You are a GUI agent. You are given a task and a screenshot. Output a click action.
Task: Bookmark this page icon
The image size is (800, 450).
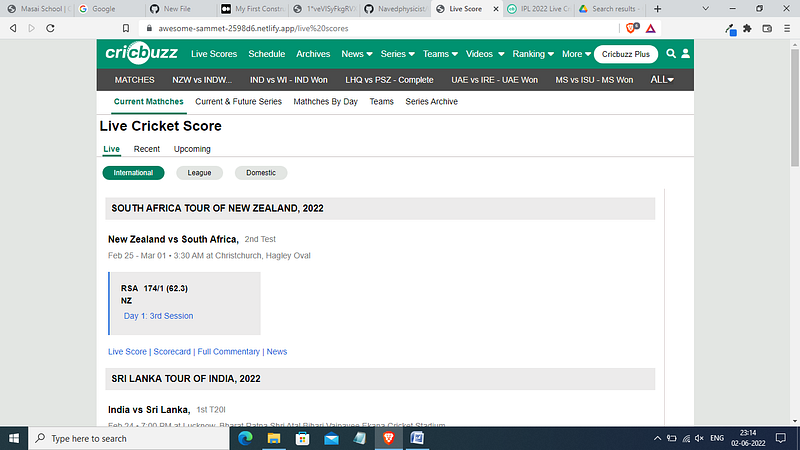(x=126, y=28)
